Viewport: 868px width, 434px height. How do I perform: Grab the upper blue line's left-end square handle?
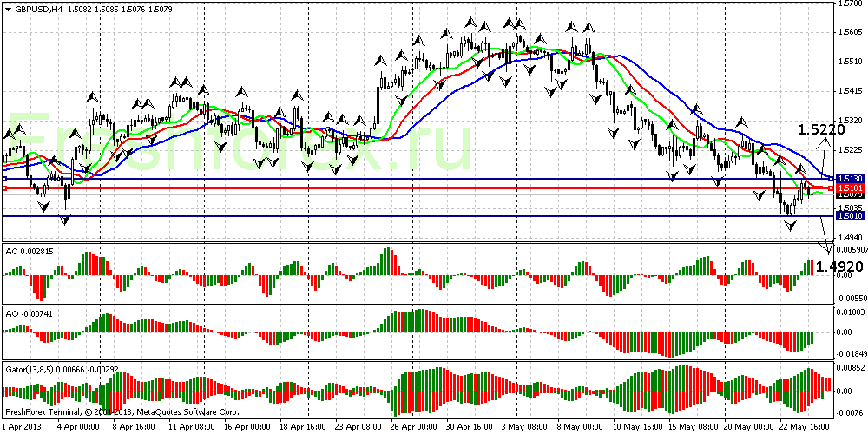(x=4, y=179)
